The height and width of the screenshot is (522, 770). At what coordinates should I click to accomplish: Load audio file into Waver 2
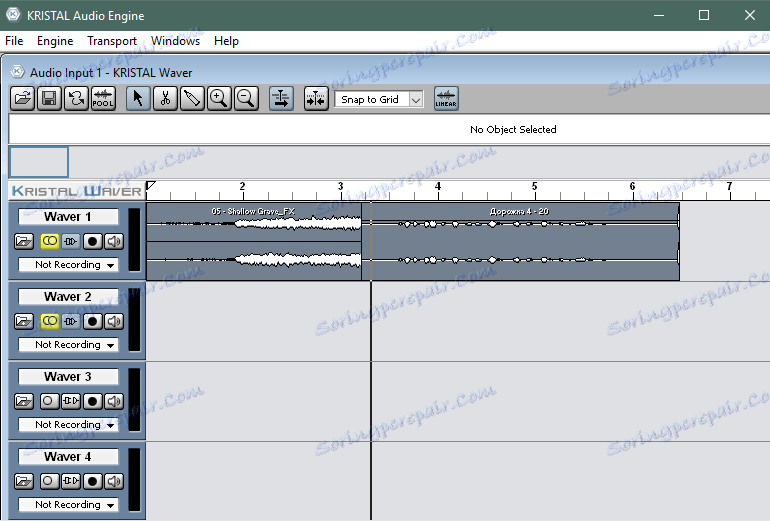coord(24,321)
